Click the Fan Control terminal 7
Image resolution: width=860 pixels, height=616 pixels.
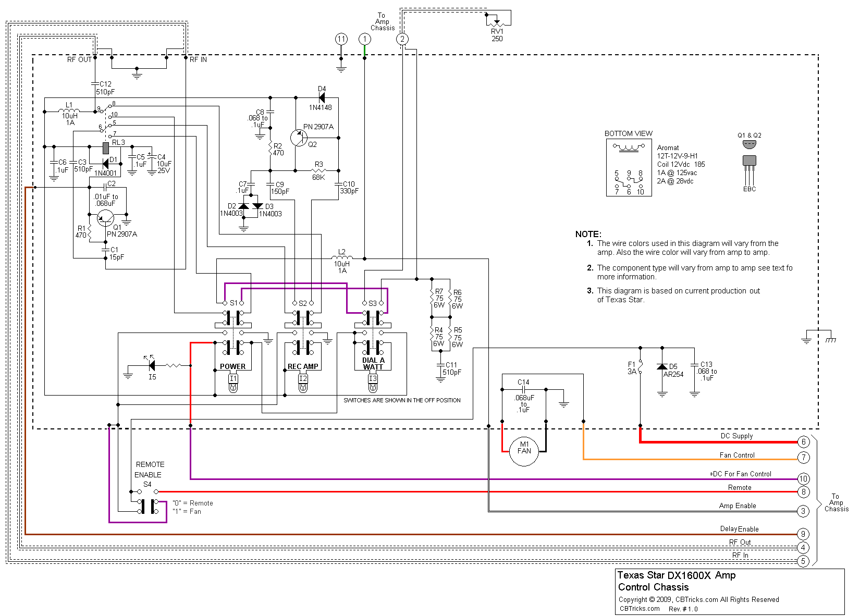click(x=803, y=458)
